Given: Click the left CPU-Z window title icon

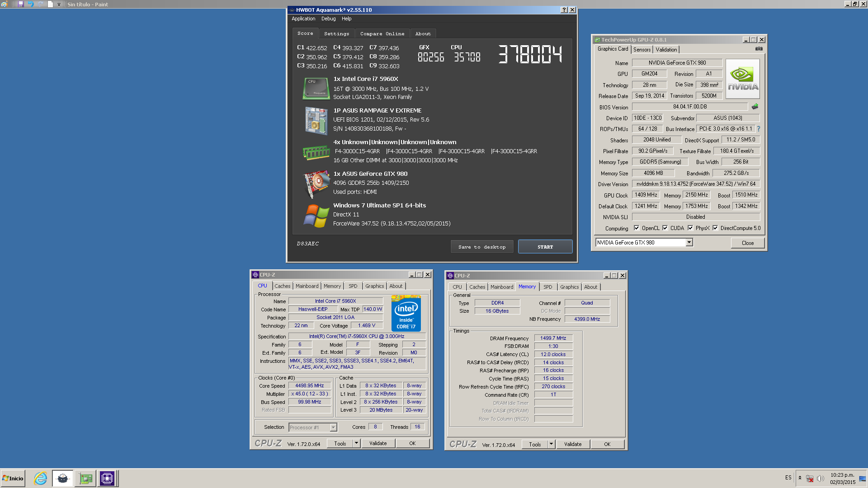Looking at the screenshot, I should coord(255,275).
